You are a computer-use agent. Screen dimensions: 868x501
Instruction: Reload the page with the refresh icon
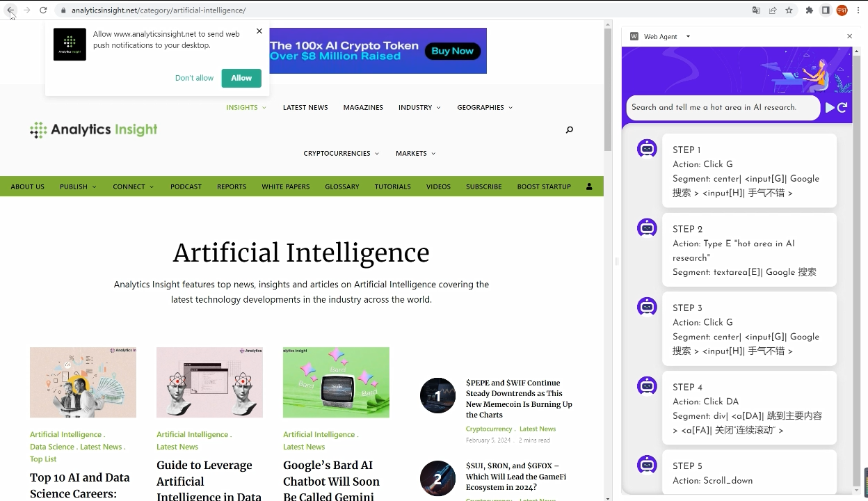[x=43, y=10]
